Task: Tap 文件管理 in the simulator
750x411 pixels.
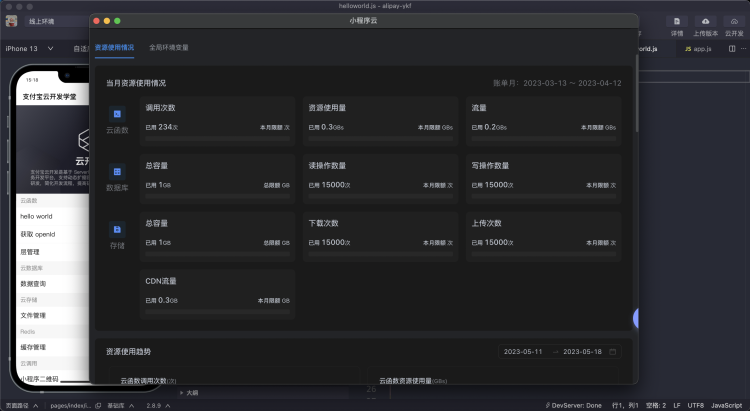Action: click(x=53, y=315)
